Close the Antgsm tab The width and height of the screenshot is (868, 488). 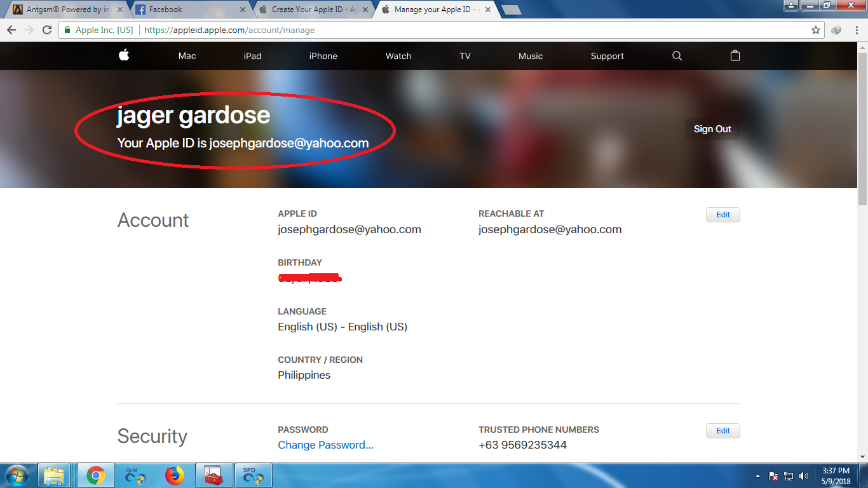(x=120, y=10)
